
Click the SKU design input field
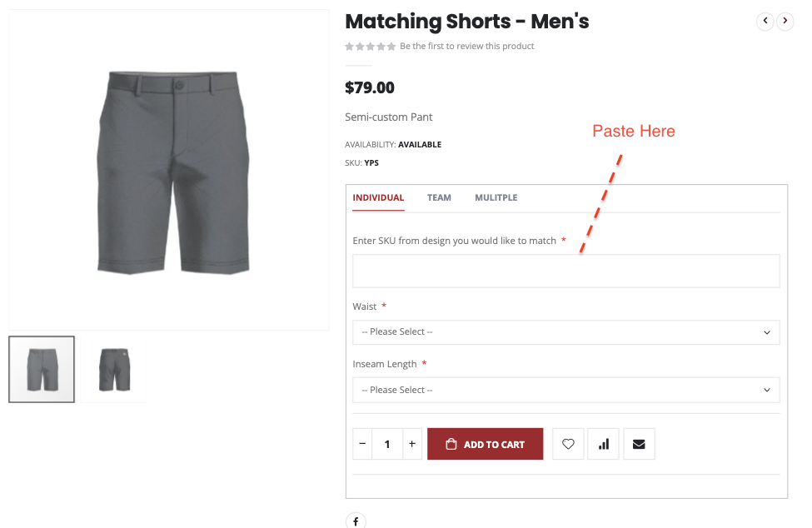[566, 271]
